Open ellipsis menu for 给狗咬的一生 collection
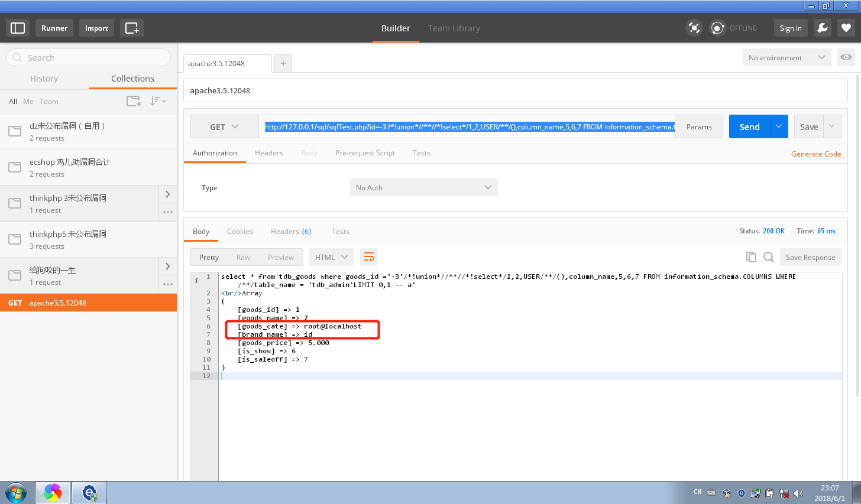This screenshot has height=504, width=861. (x=168, y=284)
